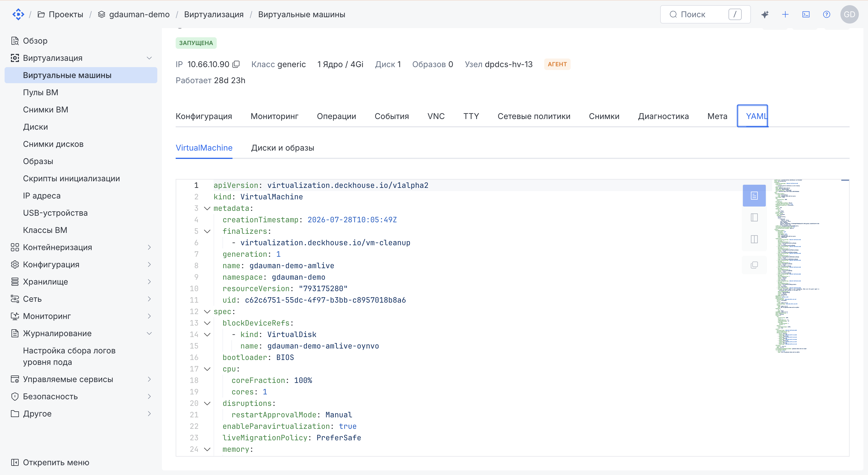Click the Сеть network icon
This screenshot has width=868, height=475.
(x=15, y=299)
